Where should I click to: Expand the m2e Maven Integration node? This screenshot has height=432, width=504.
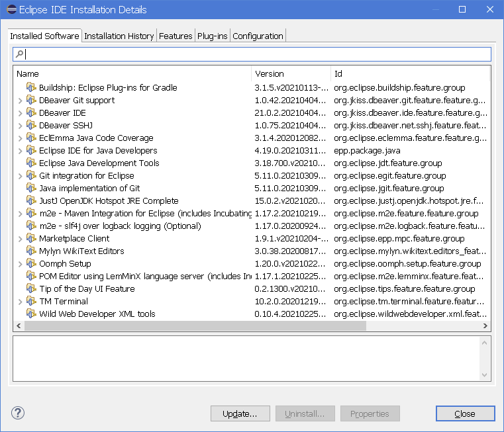21,214
